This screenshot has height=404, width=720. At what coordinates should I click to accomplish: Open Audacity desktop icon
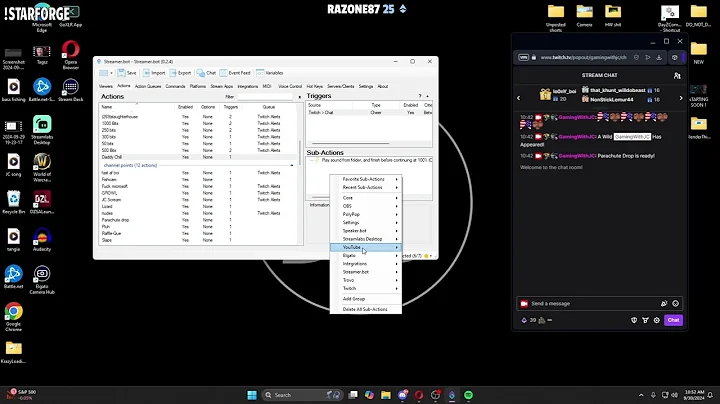(x=42, y=240)
